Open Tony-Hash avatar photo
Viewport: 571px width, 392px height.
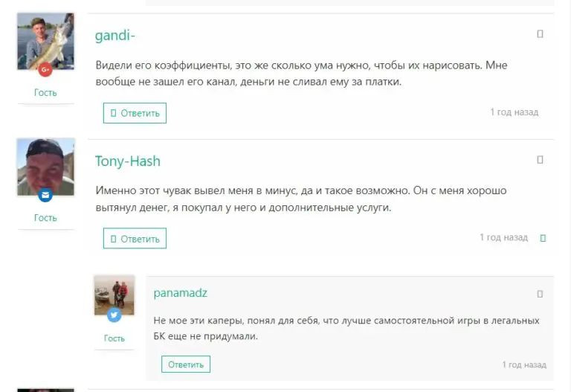coord(45,167)
